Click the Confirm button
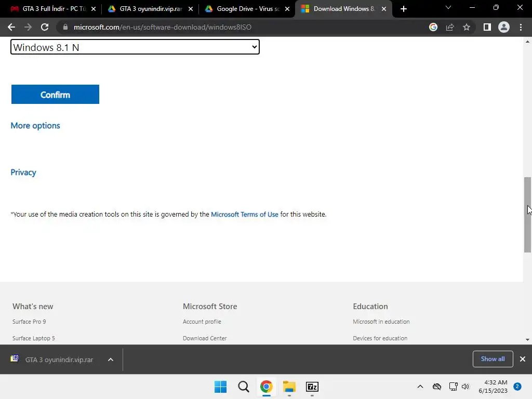532x399 pixels. [55, 95]
